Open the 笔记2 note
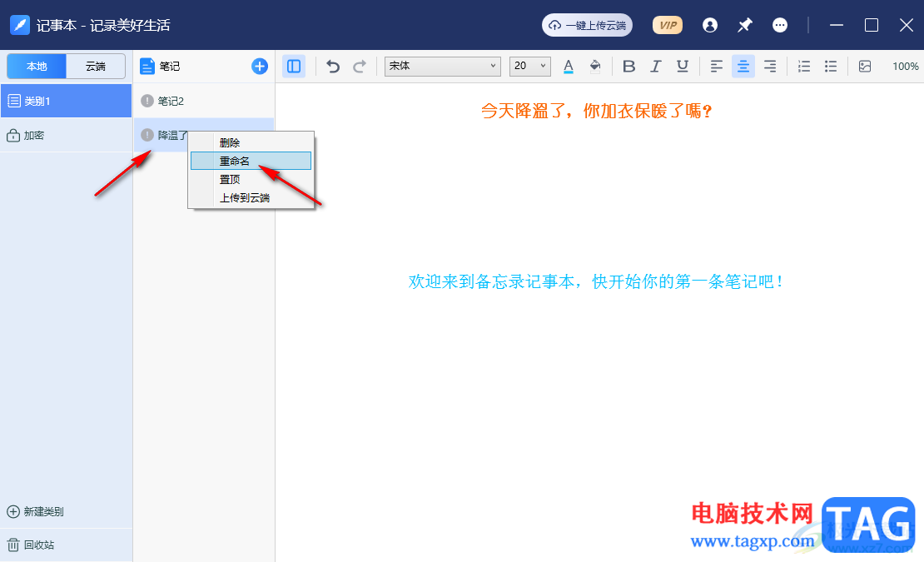Viewport: 924px width, 562px height. point(204,101)
